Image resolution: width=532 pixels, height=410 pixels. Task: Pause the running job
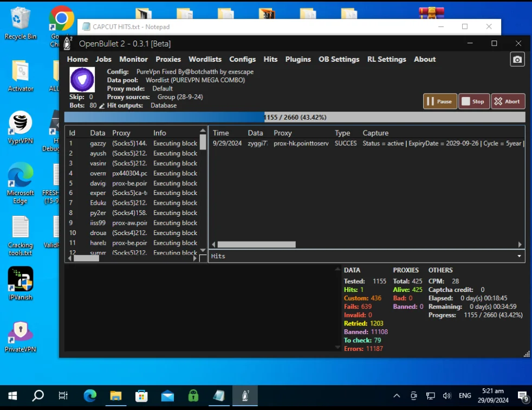440,101
